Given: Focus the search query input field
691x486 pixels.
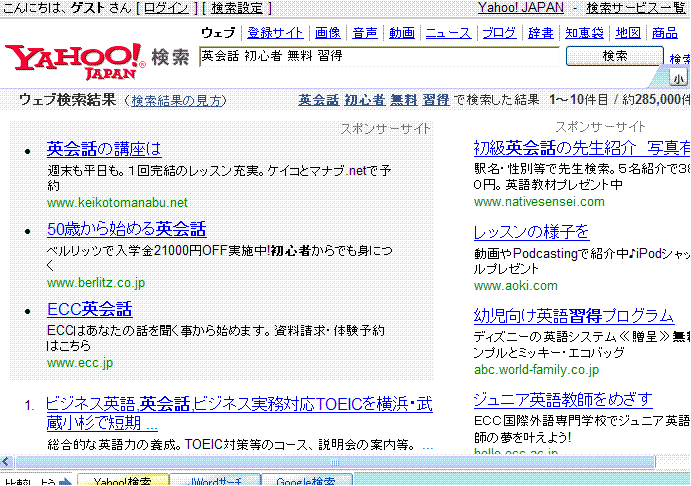Looking at the screenshot, I should pyautogui.click(x=379, y=56).
